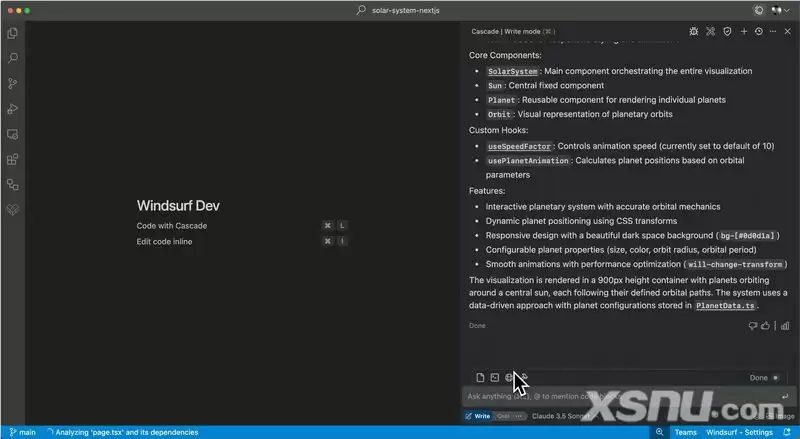Give thumbs up to Cascade response

[767, 325]
